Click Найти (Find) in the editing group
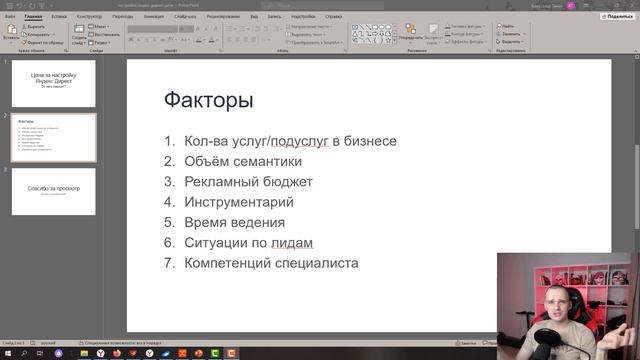640x360 pixels. 505,26
